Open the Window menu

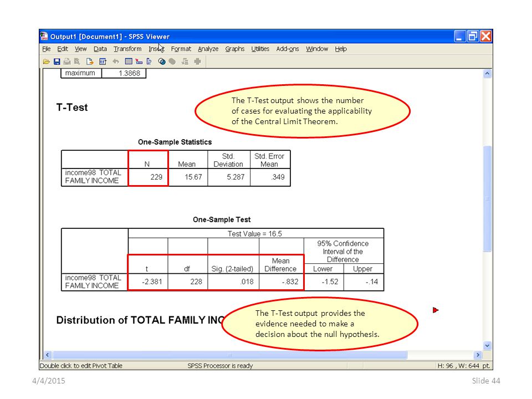(317, 49)
